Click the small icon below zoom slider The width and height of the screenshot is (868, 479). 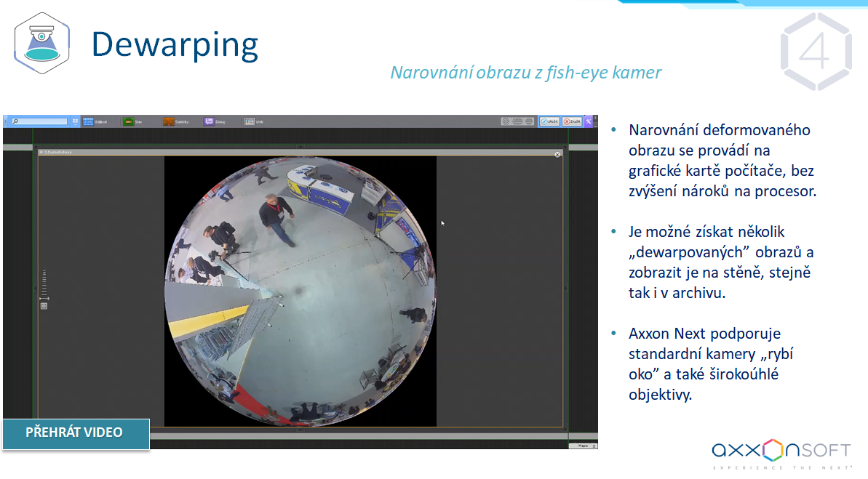44,306
